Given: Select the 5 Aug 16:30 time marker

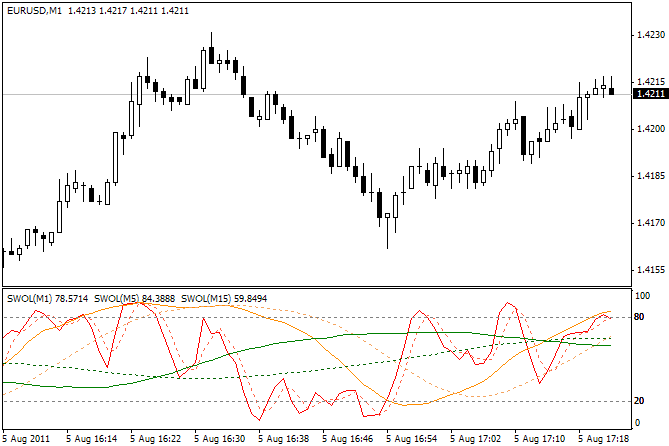Looking at the screenshot, I should (220, 438).
